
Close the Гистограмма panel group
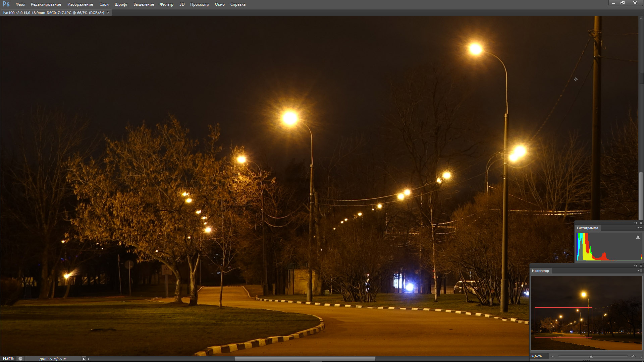pos(641,223)
